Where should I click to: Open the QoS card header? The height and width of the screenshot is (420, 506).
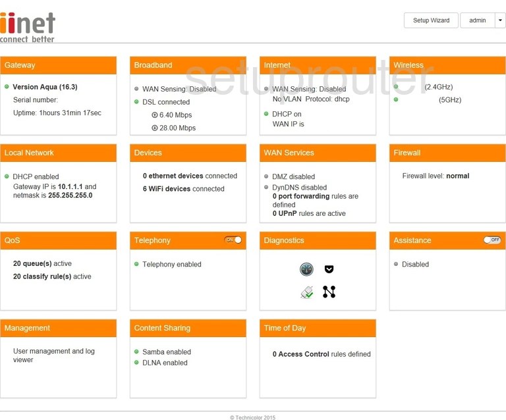coord(59,241)
